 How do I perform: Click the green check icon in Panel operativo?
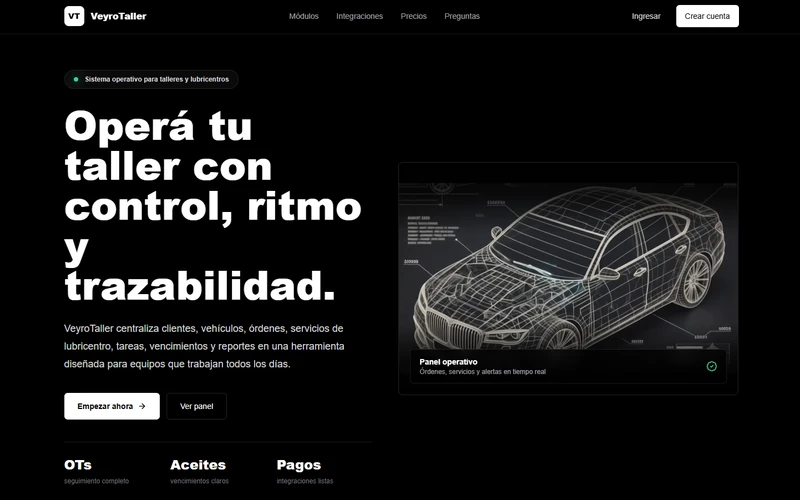[712, 366]
